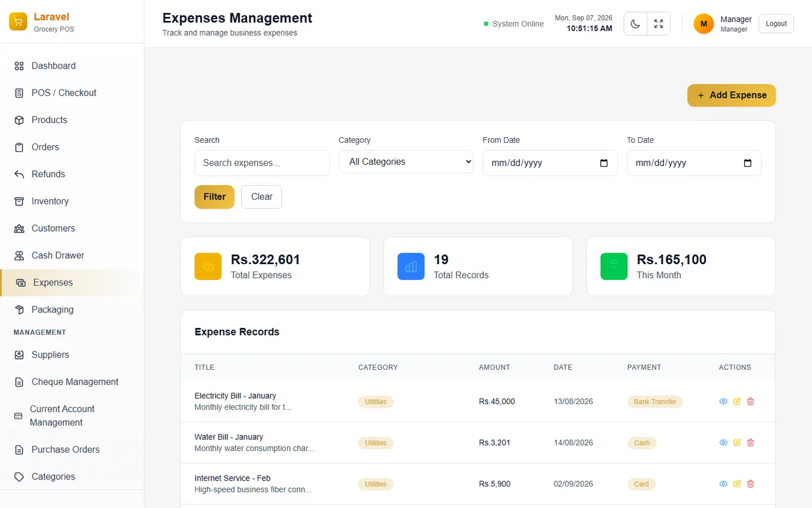Open Suppliers under Management

[72, 355]
